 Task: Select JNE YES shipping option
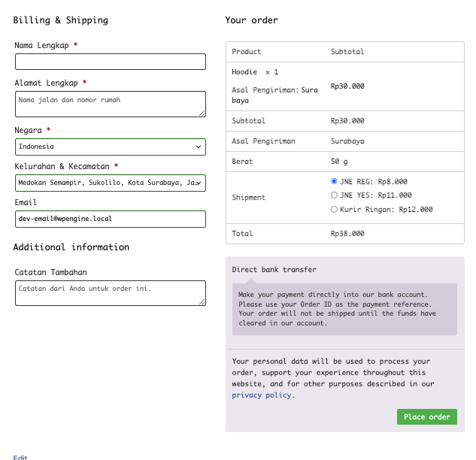(x=334, y=195)
